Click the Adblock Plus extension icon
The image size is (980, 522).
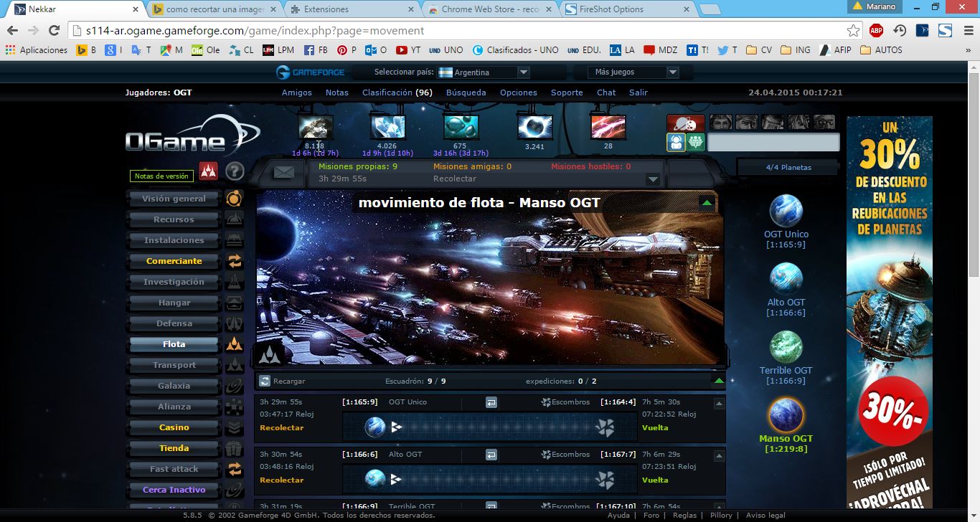click(x=876, y=31)
